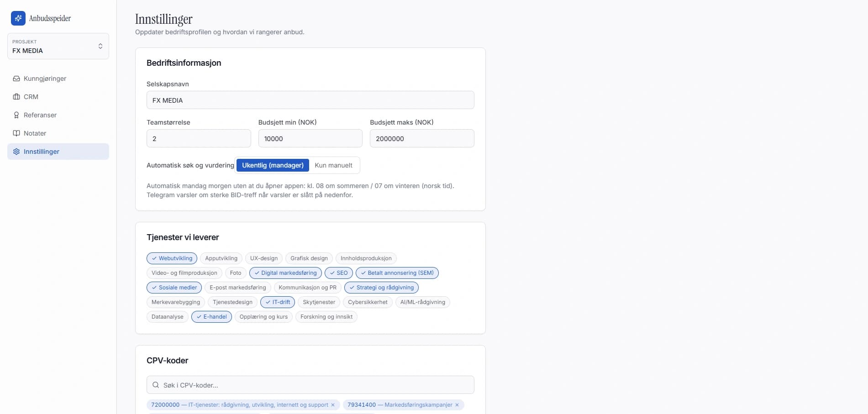This screenshot has width=868, height=414.
Task: Click the CPV-koder section heading
Action: click(168, 361)
